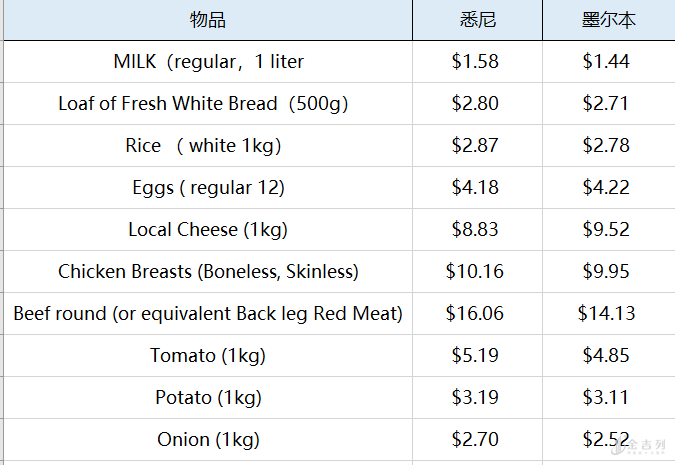Click the Rice (white 1kg) cell
Viewport: 675px width, 465px height.
coord(208,146)
